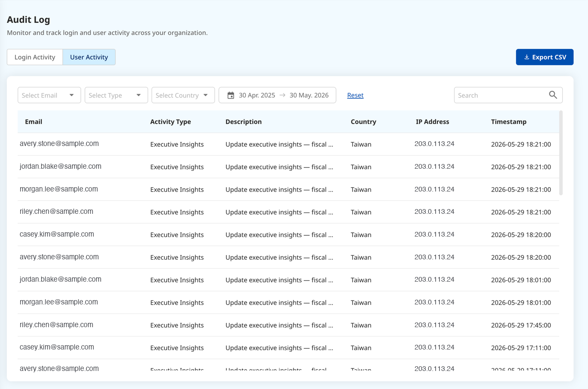The height and width of the screenshot is (389, 588).
Task: Click the Timestamp column header
Action: [x=509, y=122]
